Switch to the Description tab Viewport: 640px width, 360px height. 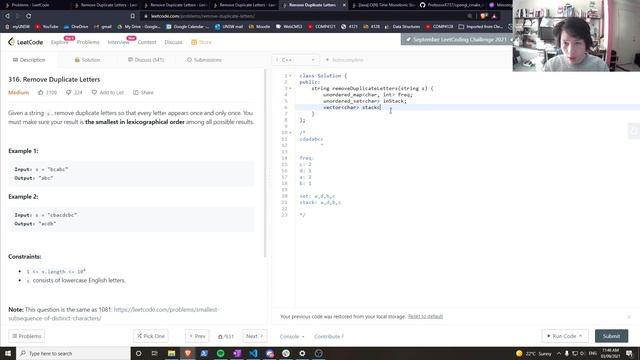click(x=29, y=60)
